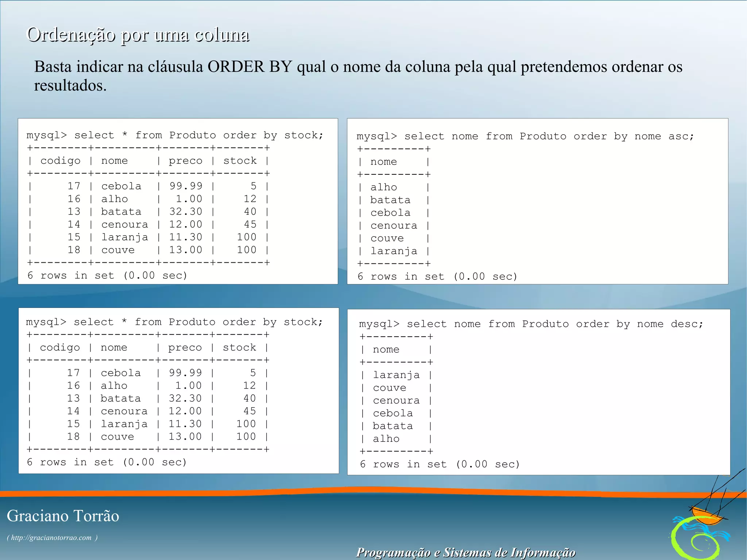The image size is (747, 560).
Task: Open the gracianotorrao.com website link
Action: point(52,537)
